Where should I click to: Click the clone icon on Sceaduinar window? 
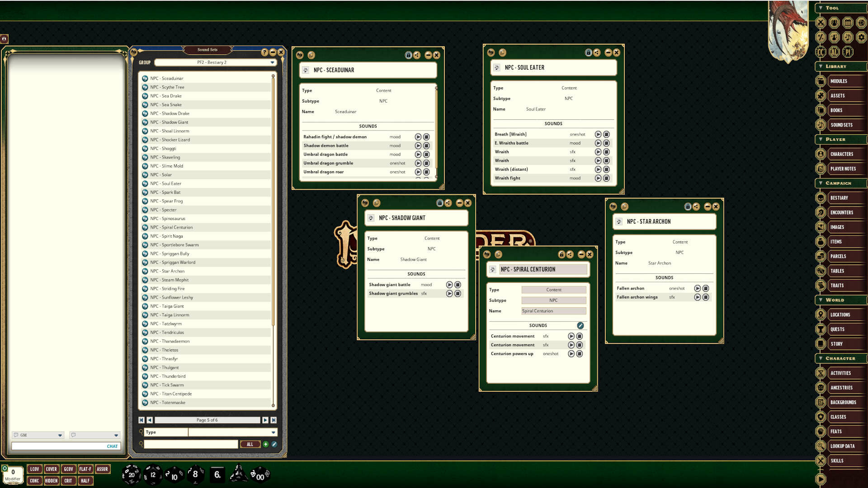tap(311, 55)
